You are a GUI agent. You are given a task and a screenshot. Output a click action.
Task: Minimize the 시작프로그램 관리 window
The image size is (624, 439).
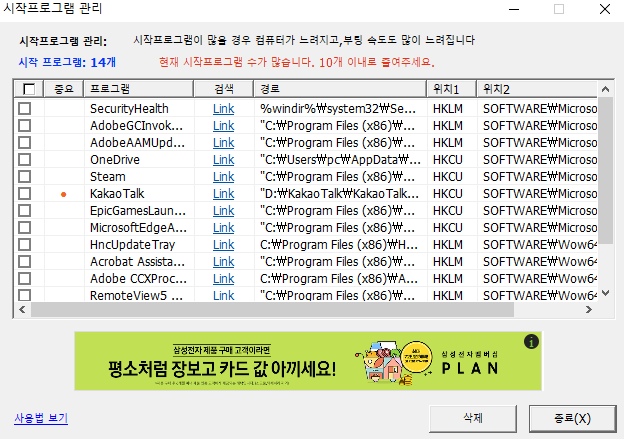(x=514, y=9)
